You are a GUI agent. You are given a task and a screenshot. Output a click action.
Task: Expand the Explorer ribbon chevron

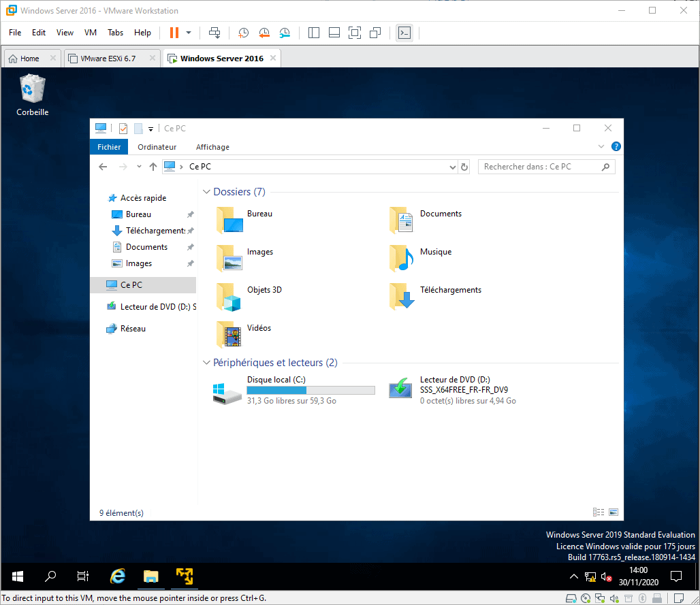click(x=601, y=146)
